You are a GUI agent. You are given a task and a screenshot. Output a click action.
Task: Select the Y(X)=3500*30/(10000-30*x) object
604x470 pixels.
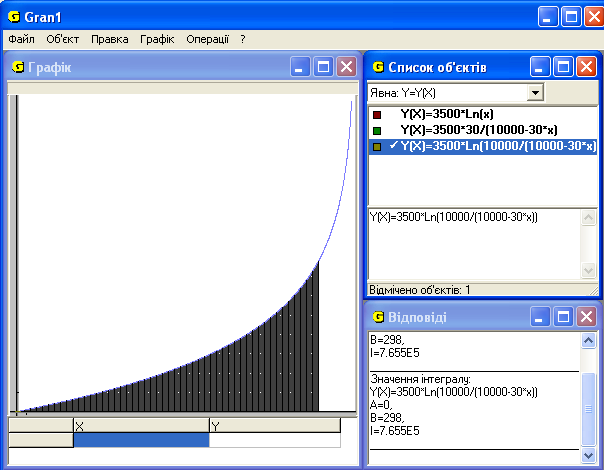click(478, 130)
